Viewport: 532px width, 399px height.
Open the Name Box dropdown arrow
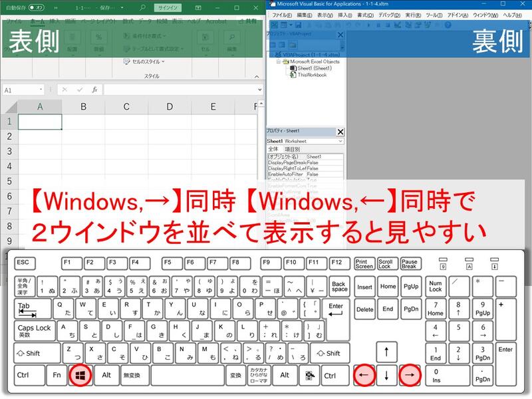pyautogui.click(x=41, y=90)
